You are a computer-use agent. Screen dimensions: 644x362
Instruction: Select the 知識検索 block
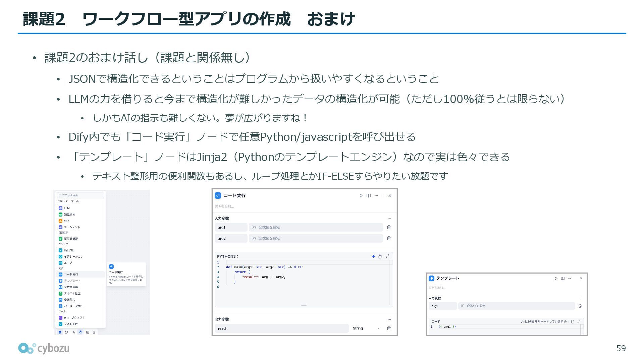tap(81, 215)
